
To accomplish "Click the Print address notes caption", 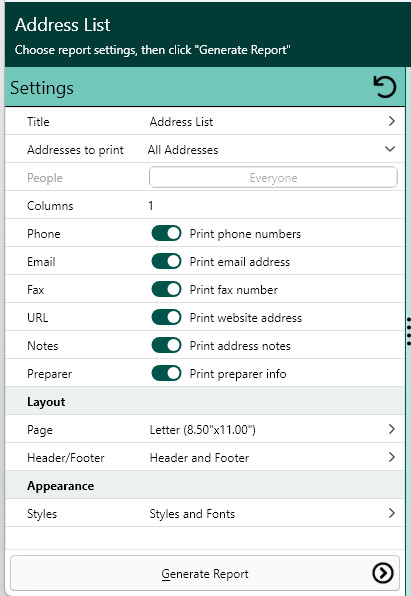I will tap(240, 346).
